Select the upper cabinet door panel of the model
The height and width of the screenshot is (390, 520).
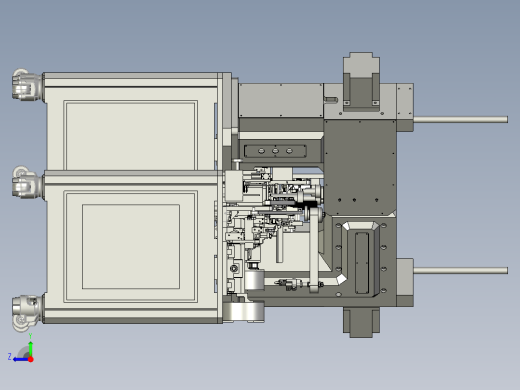pyautogui.click(x=130, y=135)
